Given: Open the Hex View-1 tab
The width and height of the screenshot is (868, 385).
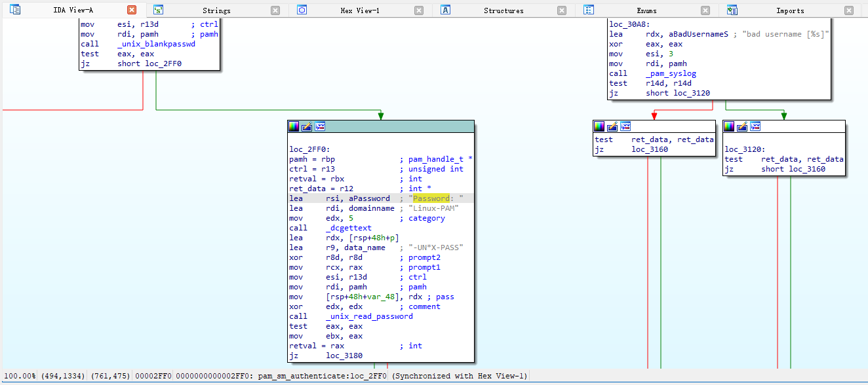Looking at the screenshot, I should [359, 10].
